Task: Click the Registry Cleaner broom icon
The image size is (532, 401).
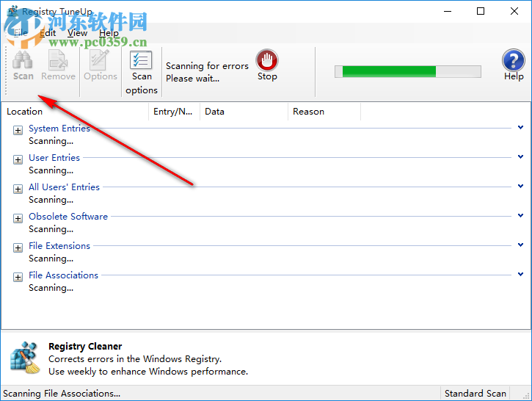Action: 25,358
